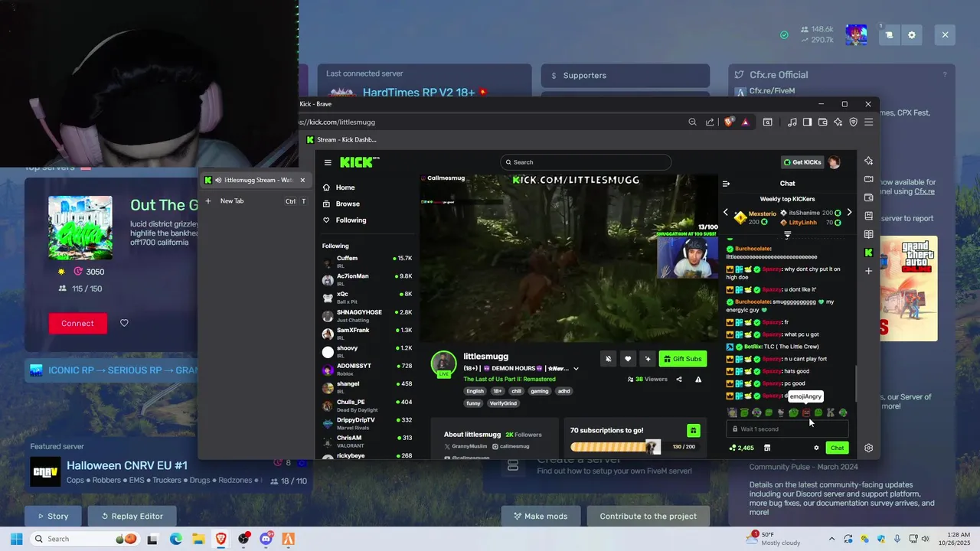Image resolution: width=980 pixels, height=551 pixels.
Task: Click the KICK logo
Action: click(359, 162)
